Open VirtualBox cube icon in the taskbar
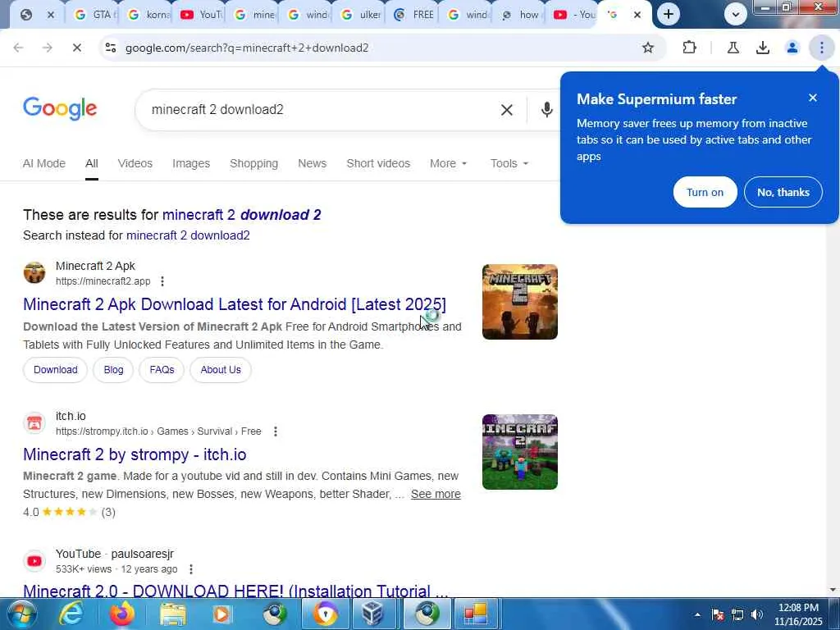The image size is (840, 630). pyautogui.click(x=372, y=614)
